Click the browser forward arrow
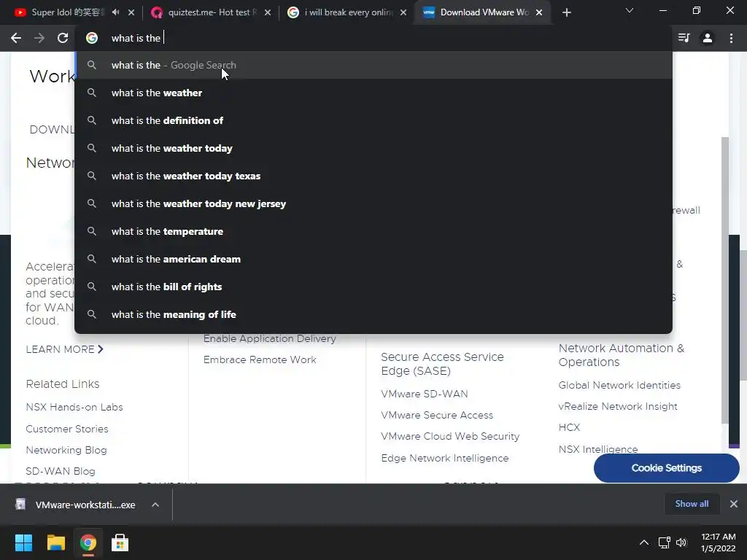This screenshot has width=747, height=560. [39, 38]
